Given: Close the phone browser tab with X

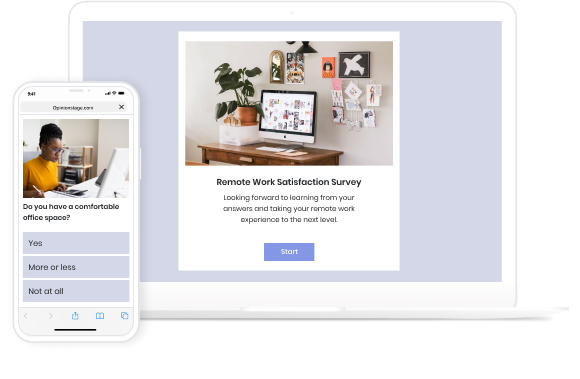Looking at the screenshot, I should 121,107.
